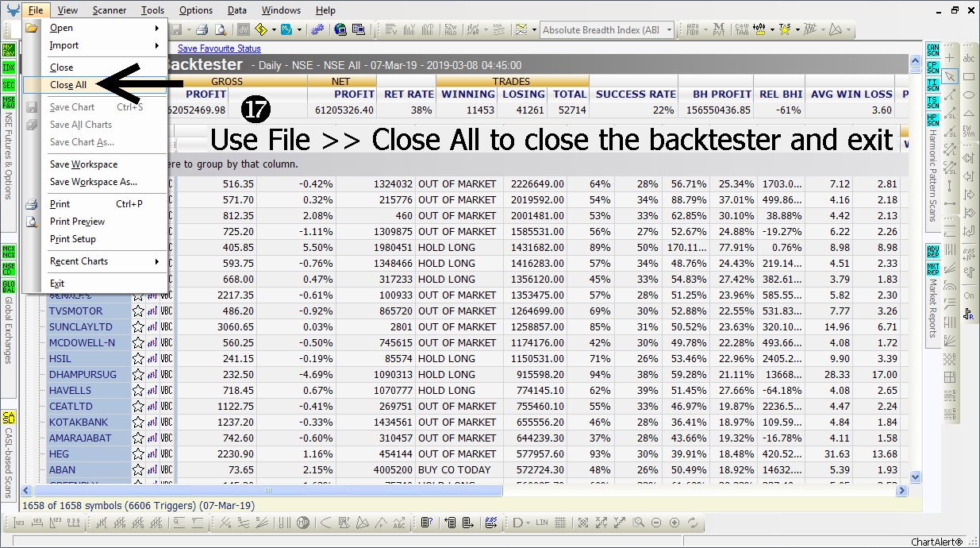Toggle favourite star for DHAMPURSUG
This screenshot has height=548, width=980.
[138, 375]
